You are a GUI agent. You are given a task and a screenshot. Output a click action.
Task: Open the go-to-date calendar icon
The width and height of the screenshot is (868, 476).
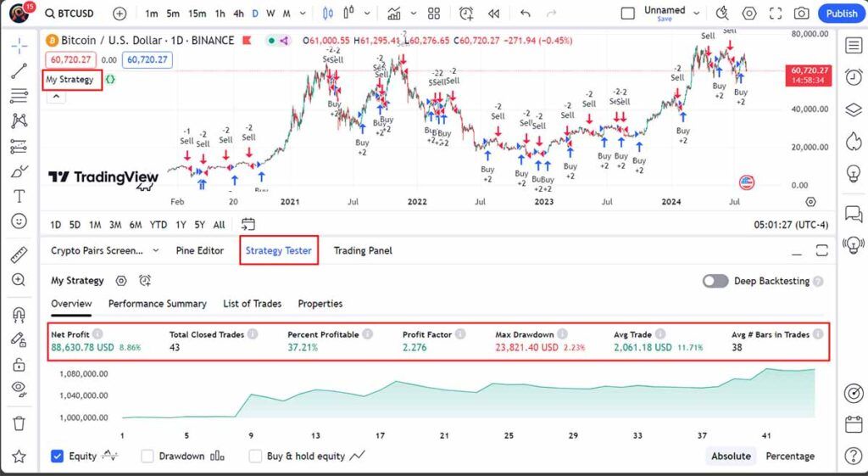[x=248, y=225]
